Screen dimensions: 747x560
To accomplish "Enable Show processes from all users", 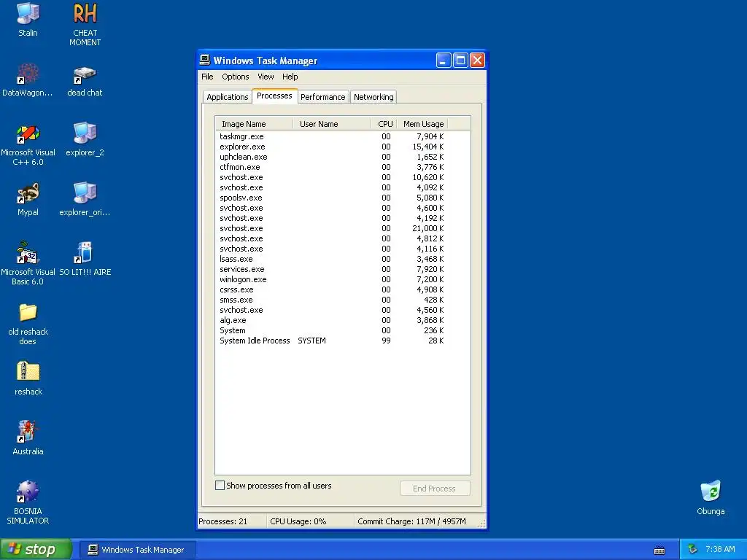I will (220, 485).
